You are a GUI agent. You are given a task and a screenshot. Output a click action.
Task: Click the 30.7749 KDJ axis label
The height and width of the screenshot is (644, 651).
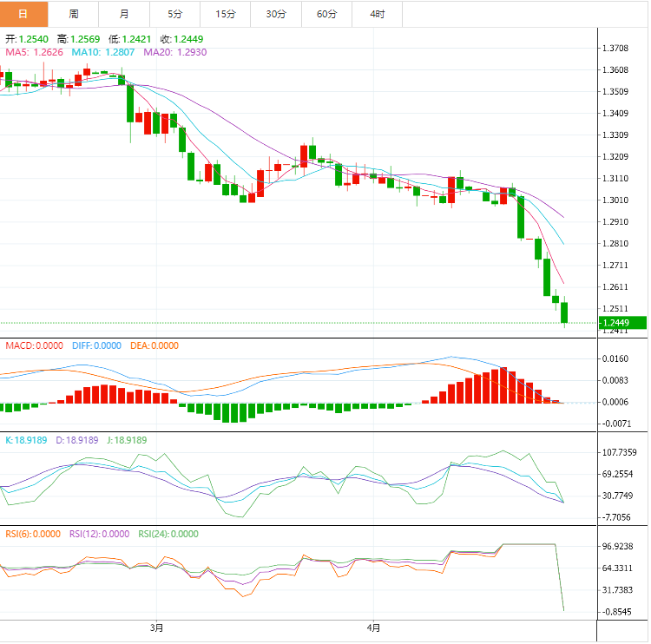pos(617,496)
